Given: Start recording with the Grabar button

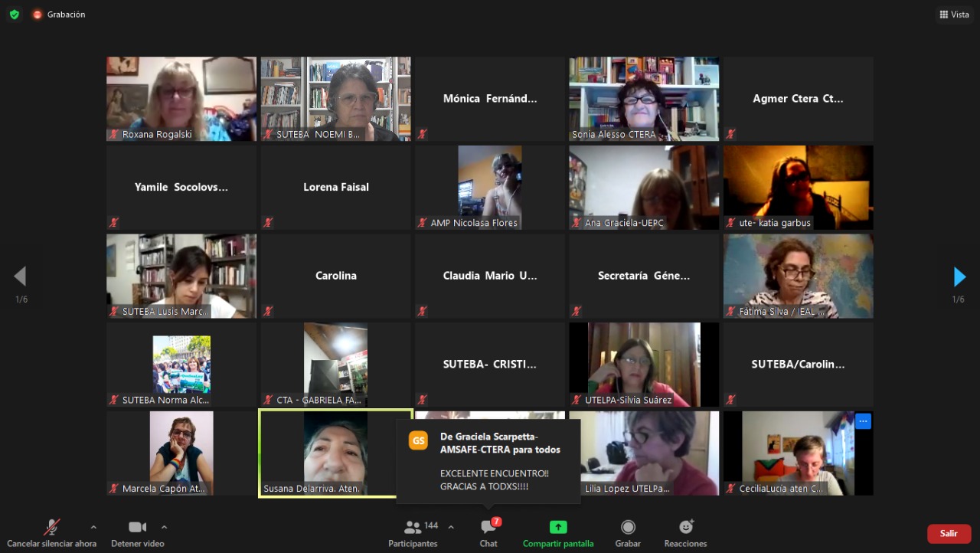Looking at the screenshot, I should [628, 533].
